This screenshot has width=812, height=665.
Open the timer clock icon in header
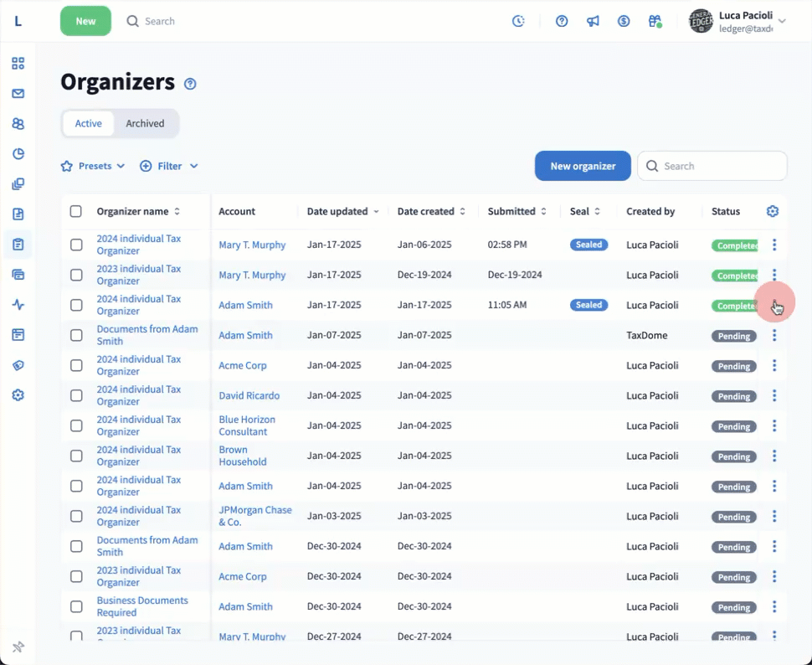(x=519, y=21)
